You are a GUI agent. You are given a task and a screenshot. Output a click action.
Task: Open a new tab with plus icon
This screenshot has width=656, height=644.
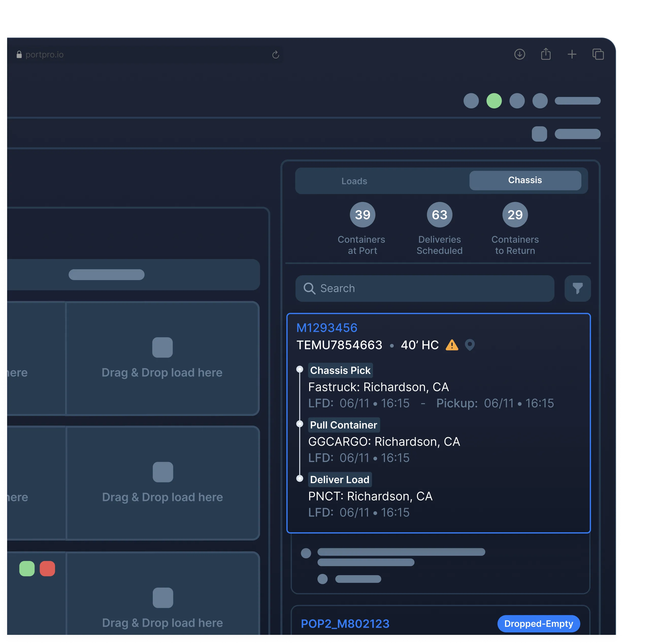[572, 54]
